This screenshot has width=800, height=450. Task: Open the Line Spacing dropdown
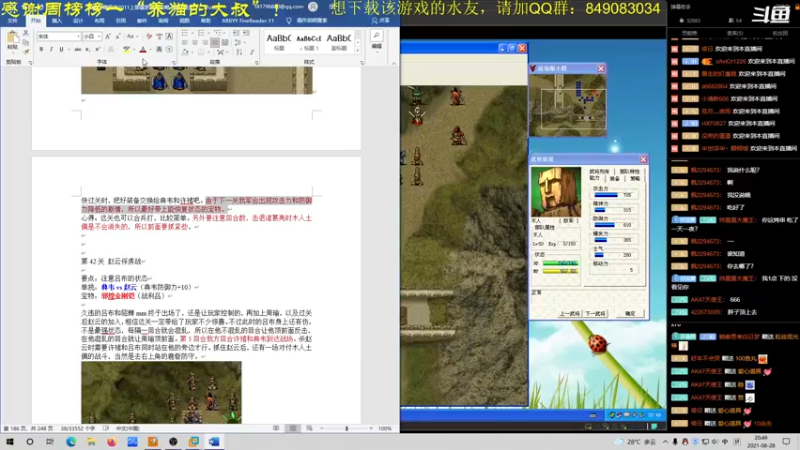point(239,42)
